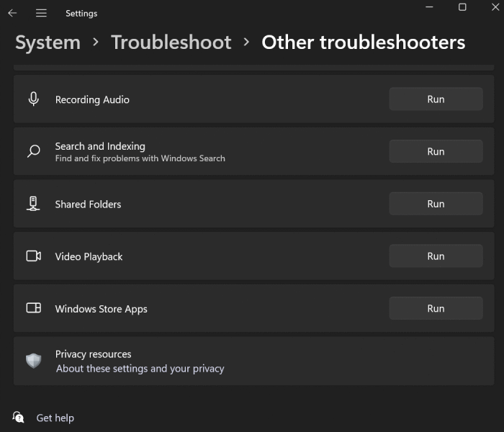
Task: Click the Get help chat icon
Action: [x=18, y=417]
